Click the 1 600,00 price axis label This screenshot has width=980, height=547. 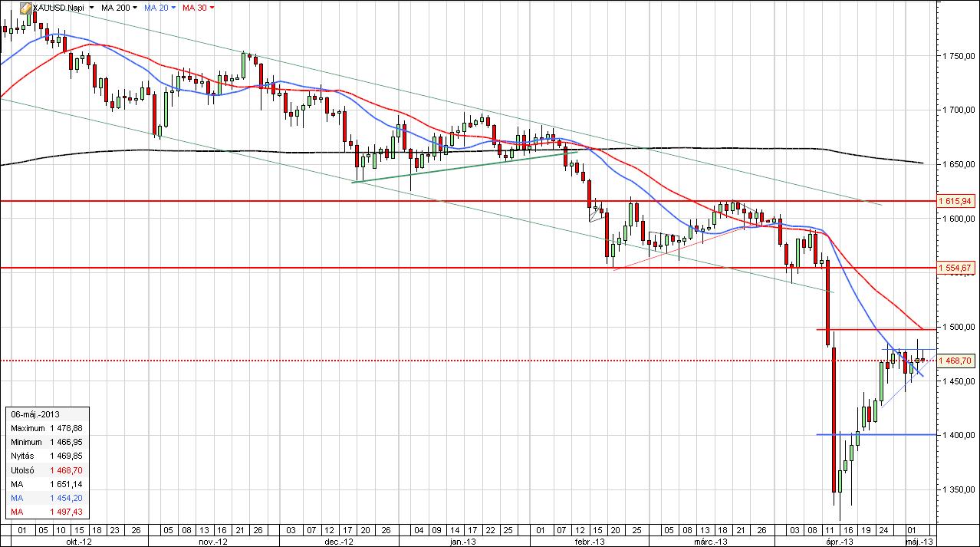coord(958,219)
